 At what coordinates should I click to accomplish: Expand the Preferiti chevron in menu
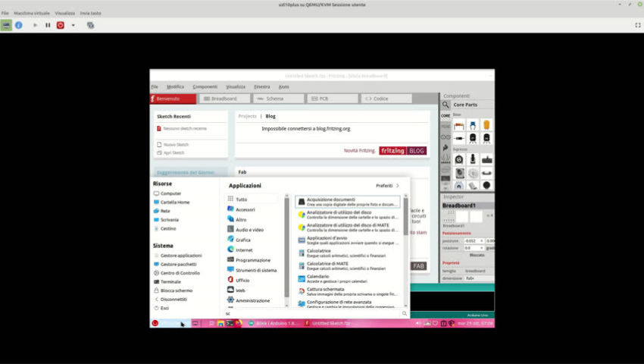coord(398,185)
